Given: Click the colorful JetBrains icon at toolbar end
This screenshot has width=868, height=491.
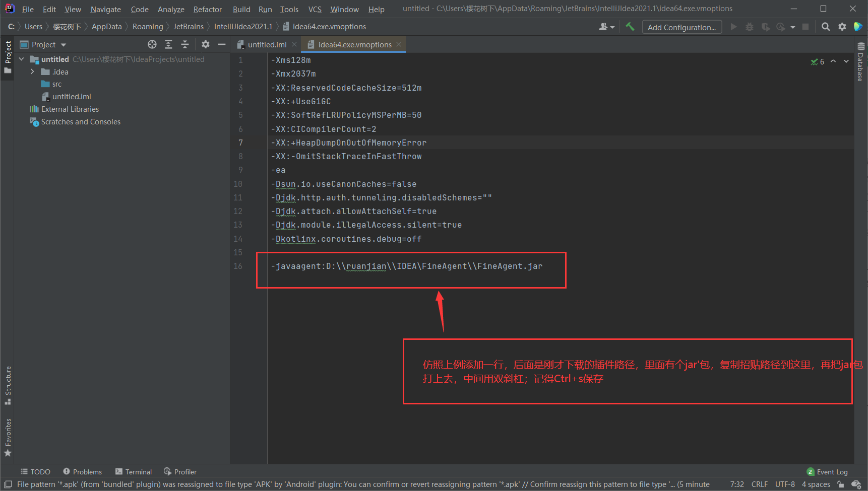Looking at the screenshot, I should point(858,27).
